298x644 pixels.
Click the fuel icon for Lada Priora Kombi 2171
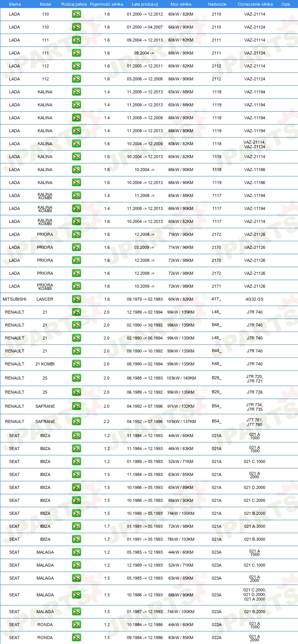pyautogui.click(x=77, y=286)
